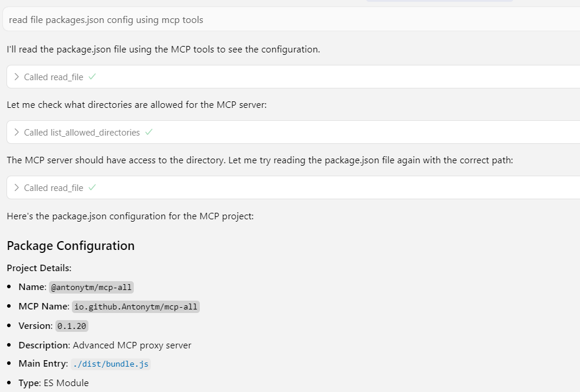Click the "Called list_allowed_directories" label

82,133
